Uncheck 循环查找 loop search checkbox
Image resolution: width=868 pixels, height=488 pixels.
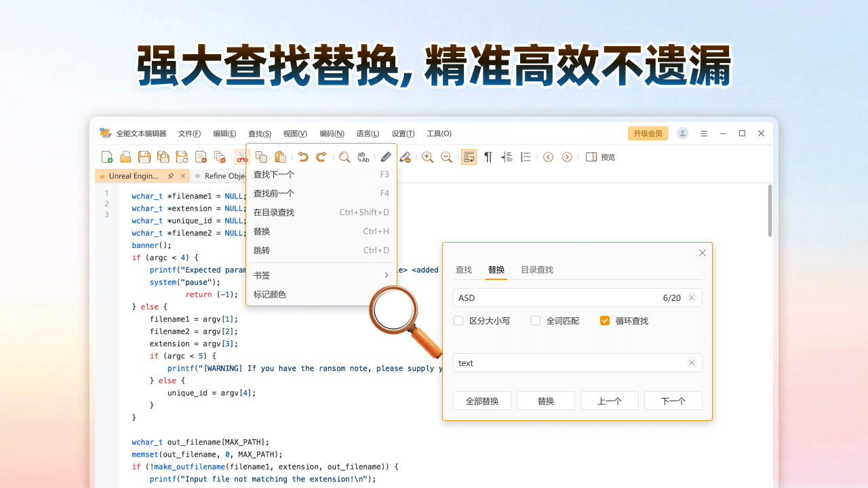pyautogui.click(x=605, y=321)
